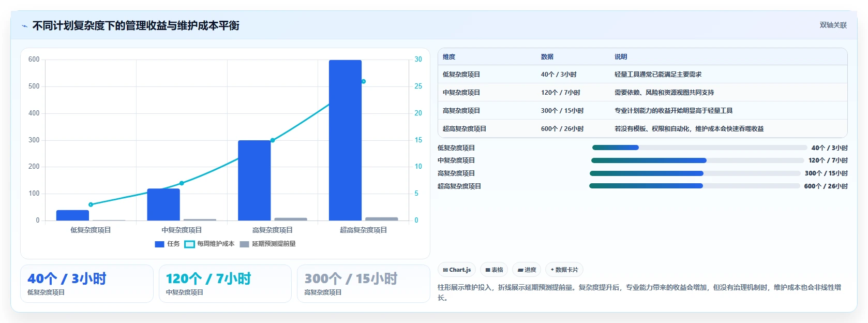Click the x-axis label 低复杂度项目

click(91, 230)
